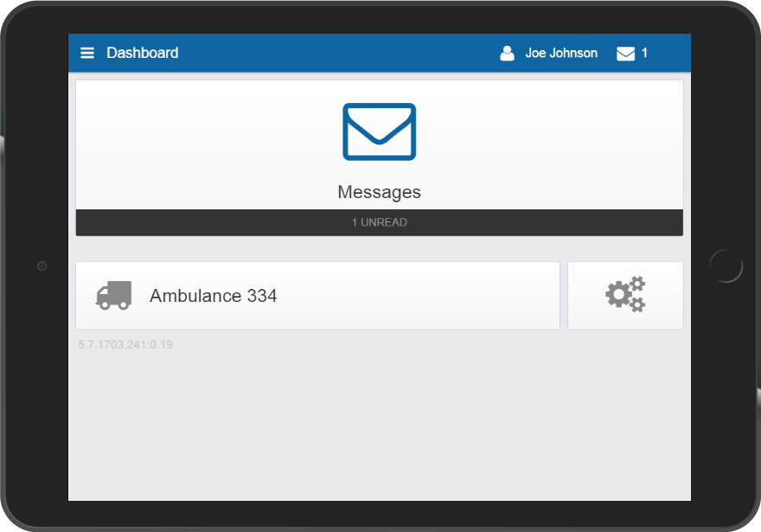Open the hamburger navigation menu
The height and width of the screenshot is (532, 761).
[x=86, y=53]
